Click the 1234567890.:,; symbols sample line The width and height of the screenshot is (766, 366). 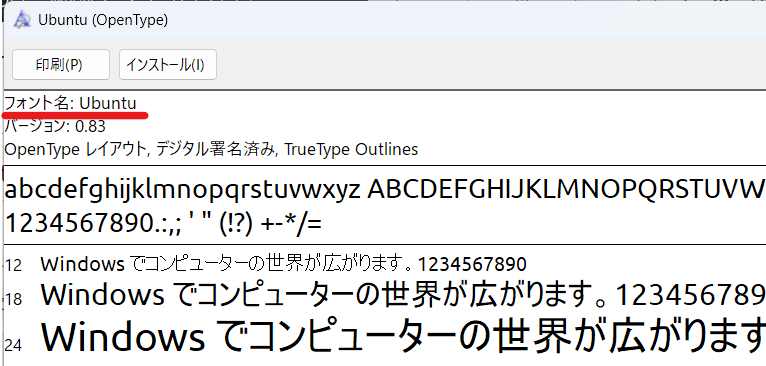[163, 224]
